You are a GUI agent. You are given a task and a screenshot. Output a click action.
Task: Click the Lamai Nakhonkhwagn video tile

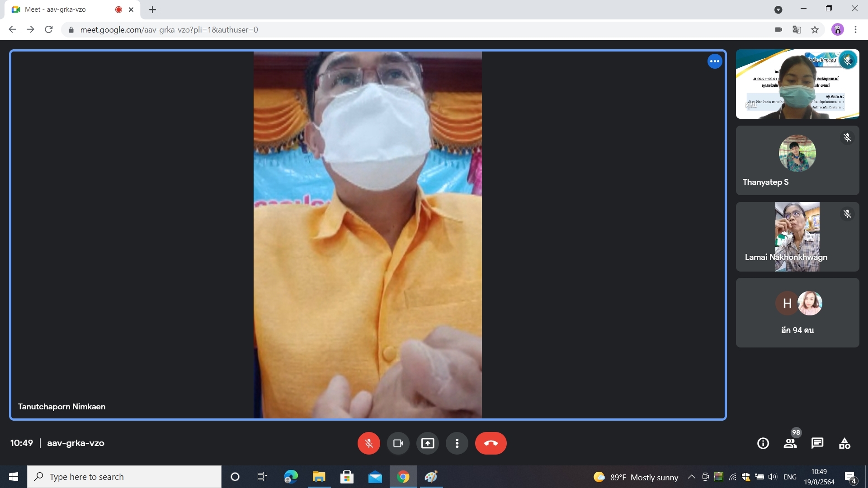[x=797, y=237]
